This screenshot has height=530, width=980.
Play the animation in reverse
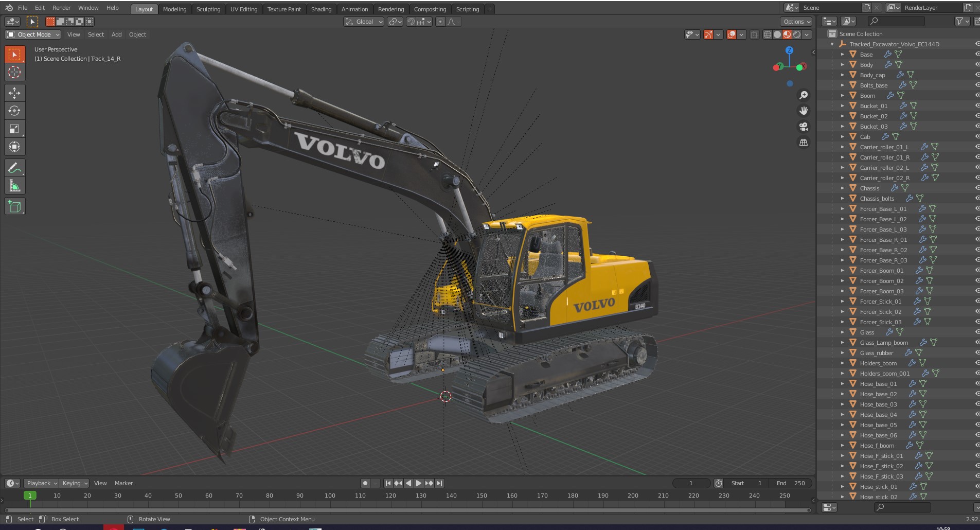[x=408, y=483]
